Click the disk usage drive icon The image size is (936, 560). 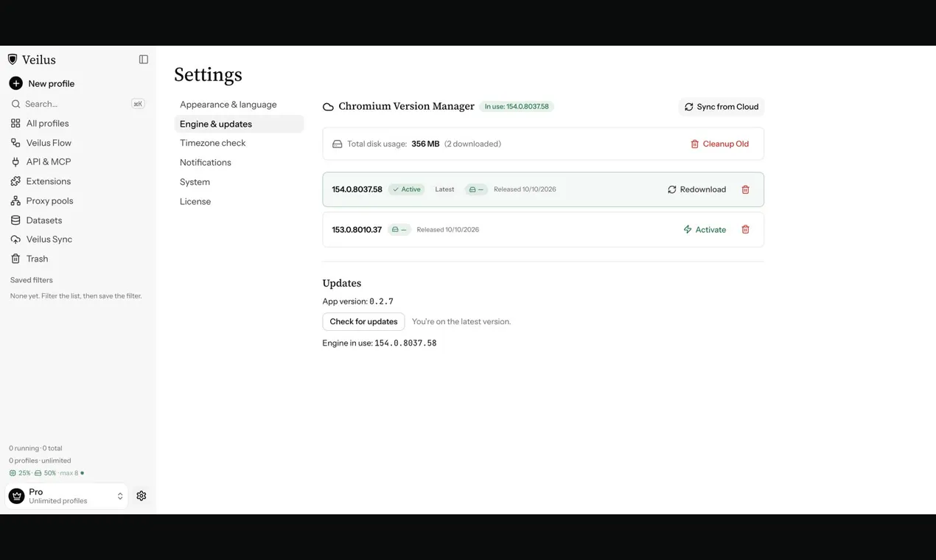point(337,144)
